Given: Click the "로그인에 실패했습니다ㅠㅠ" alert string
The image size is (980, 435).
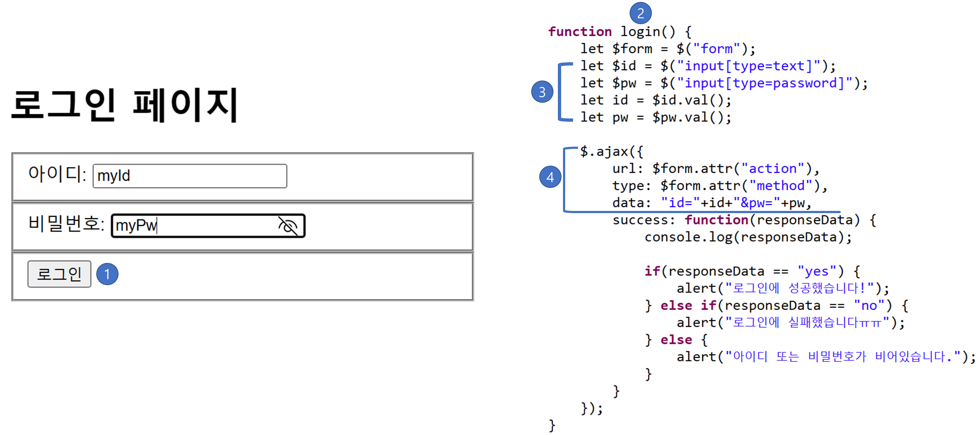Looking at the screenshot, I should (x=807, y=322).
